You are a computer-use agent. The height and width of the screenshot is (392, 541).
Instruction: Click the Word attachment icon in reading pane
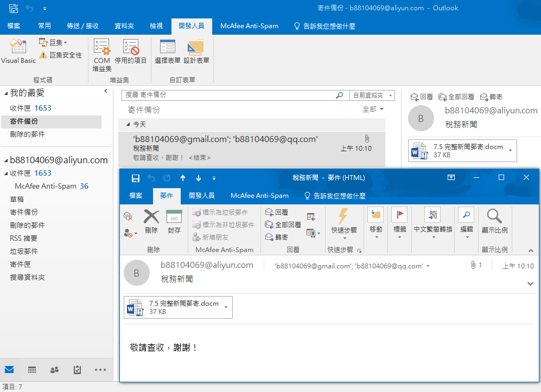419,151
